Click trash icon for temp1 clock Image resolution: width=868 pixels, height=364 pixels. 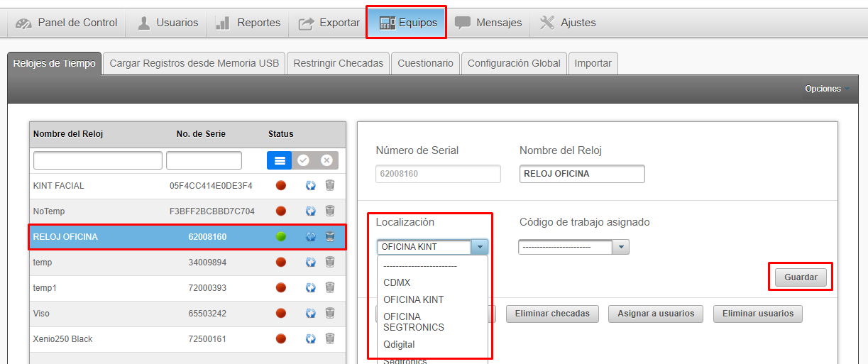tap(330, 288)
